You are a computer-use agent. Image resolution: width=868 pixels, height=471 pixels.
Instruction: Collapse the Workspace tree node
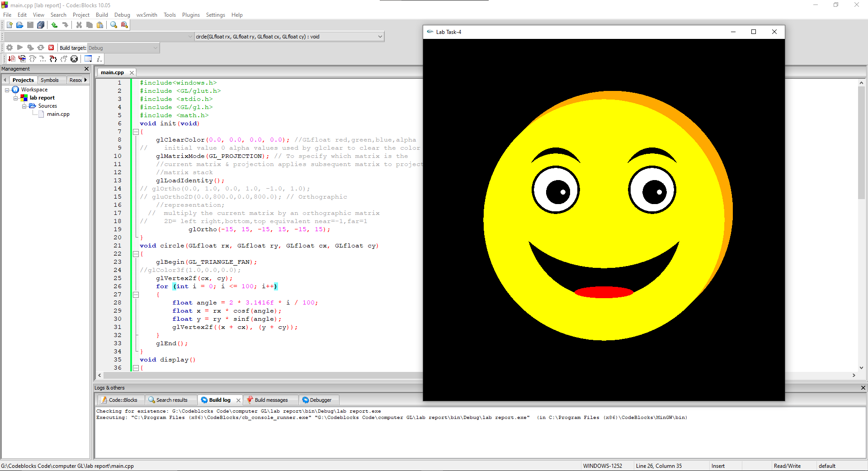7,90
